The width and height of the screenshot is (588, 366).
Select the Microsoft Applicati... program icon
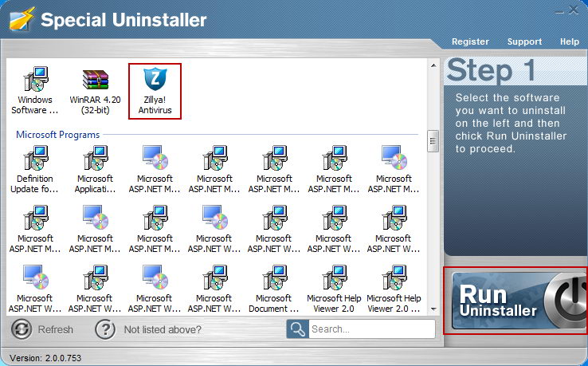(x=96, y=170)
